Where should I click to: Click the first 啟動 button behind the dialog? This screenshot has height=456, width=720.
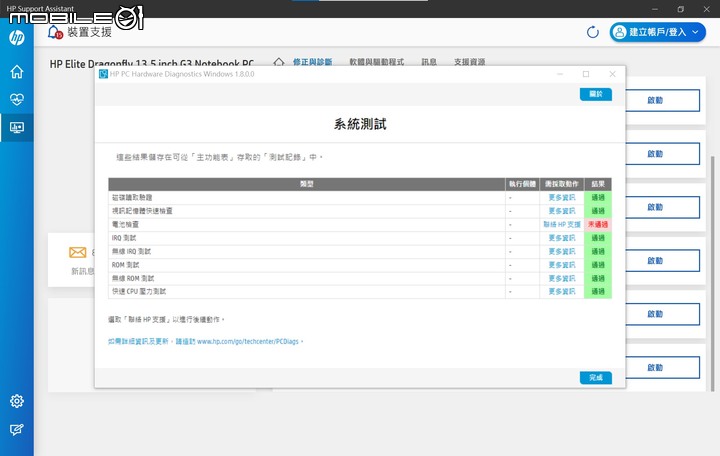pos(663,101)
